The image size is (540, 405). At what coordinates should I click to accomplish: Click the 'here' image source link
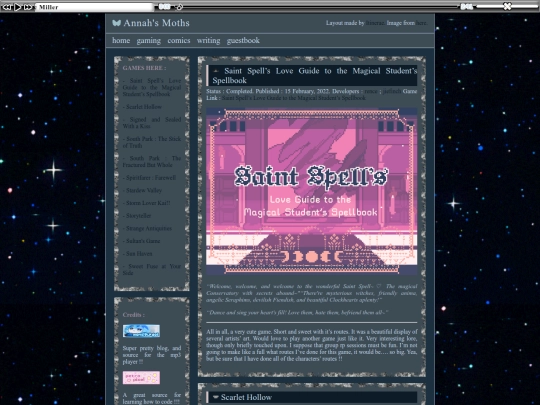point(421,23)
